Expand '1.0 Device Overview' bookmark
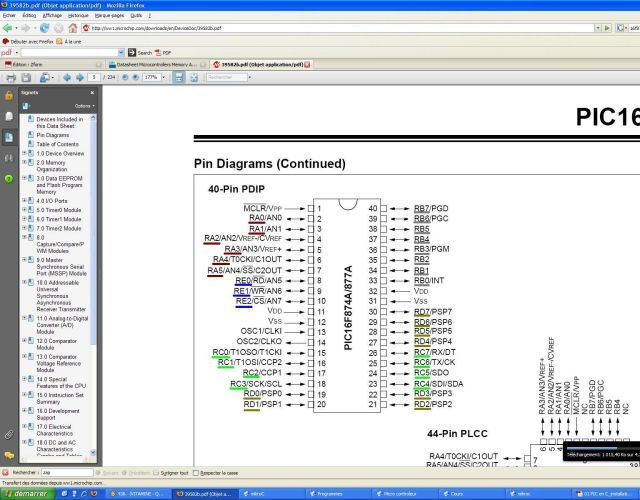The width and height of the screenshot is (640, 500). coord(24,153)
